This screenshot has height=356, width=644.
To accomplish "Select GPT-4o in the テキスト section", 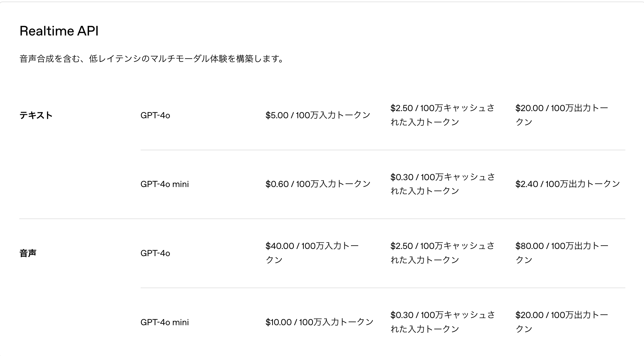I will tap(155, 115).
